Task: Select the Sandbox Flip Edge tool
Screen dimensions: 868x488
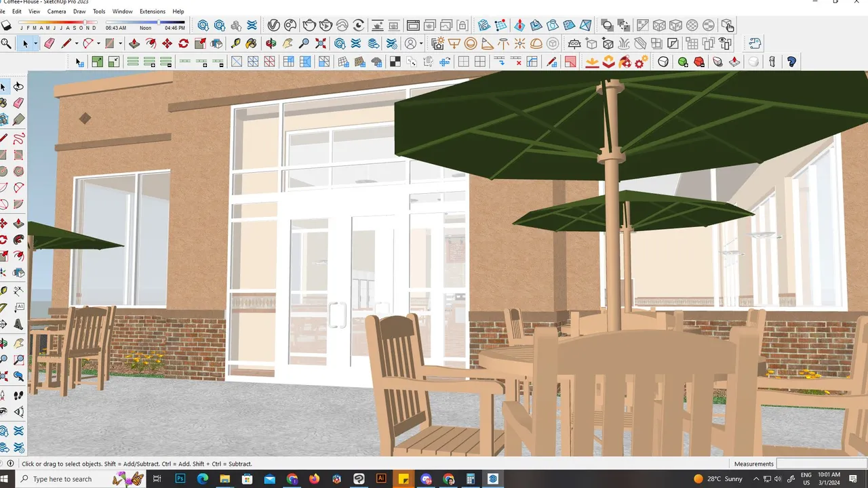Action: coord(586,25)
